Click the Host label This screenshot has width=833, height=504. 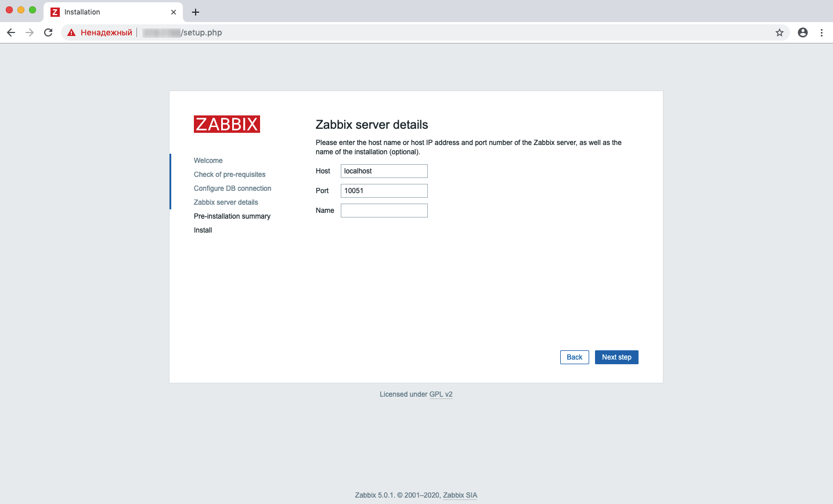tap(323, 171)
